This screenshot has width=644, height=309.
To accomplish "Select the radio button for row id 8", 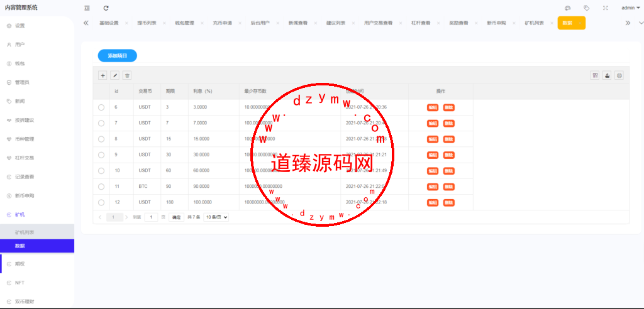I will point(101,139).
